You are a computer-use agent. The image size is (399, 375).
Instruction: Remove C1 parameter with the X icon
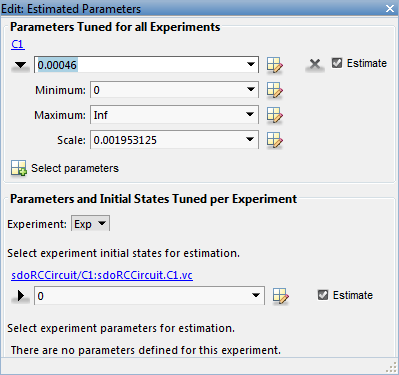coord(315,64)
